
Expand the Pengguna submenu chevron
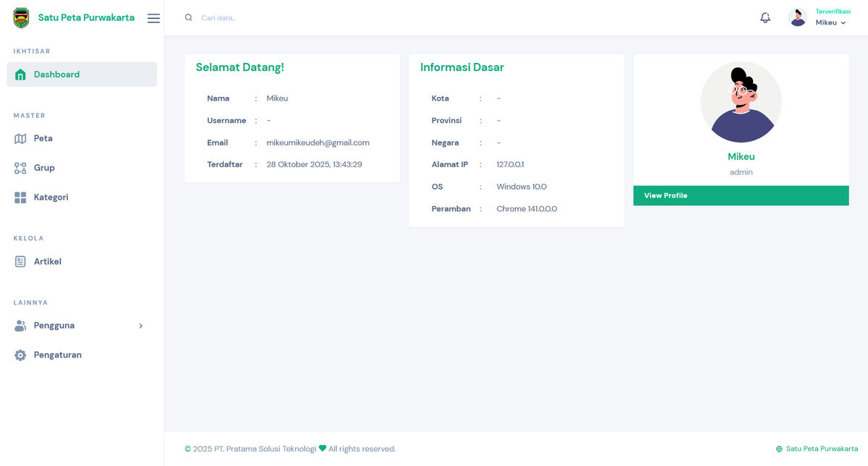(x=141, y=326)
